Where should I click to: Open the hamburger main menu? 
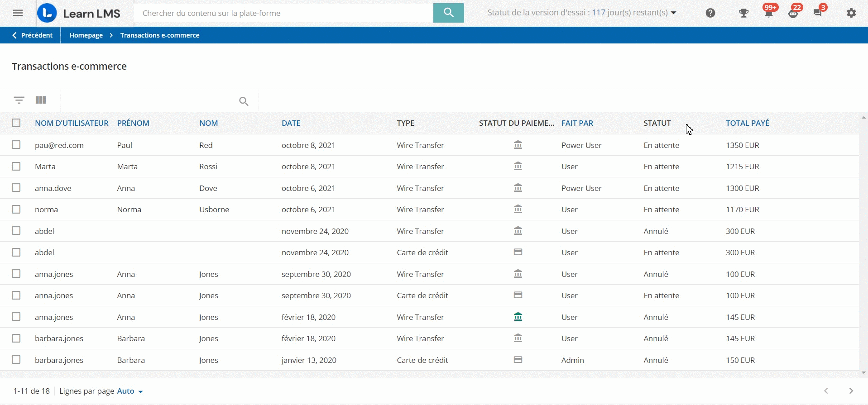point(18,13)
